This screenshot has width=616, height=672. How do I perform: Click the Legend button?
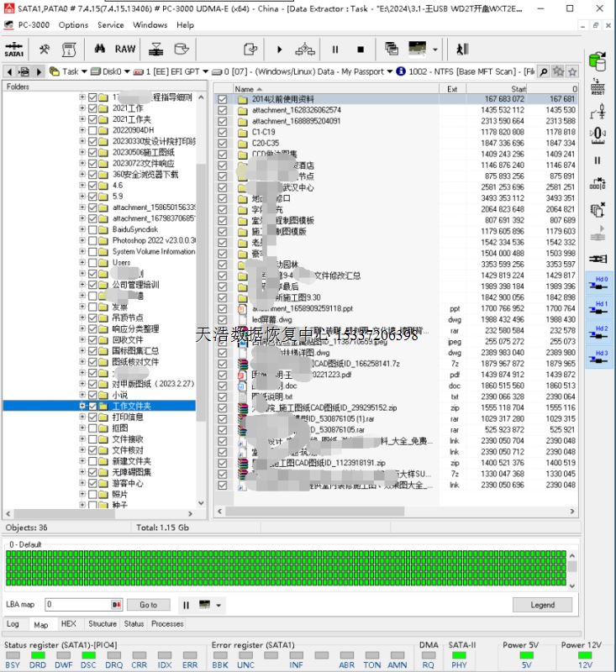click(542, 605)
